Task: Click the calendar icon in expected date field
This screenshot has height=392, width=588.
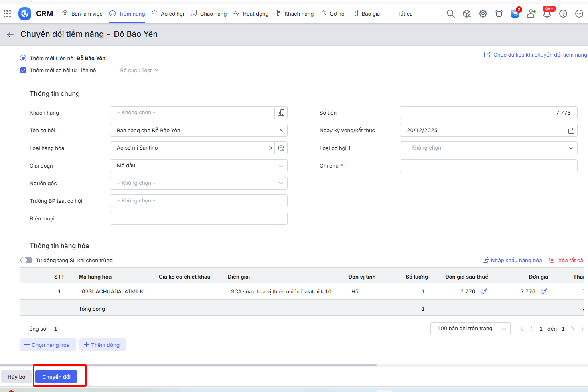Action: click(x=571, y=131)
